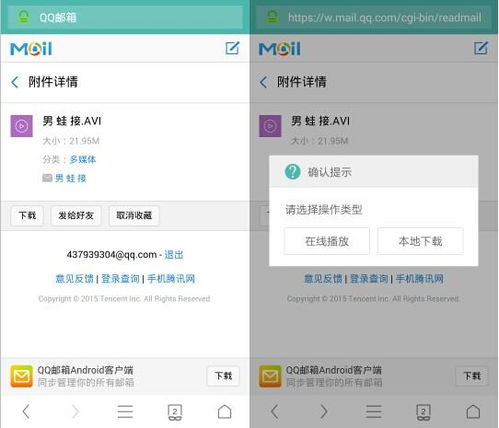Click the question mark icon in 确认提示
Screen dimensions: 499x428
(x=293, y=172)
